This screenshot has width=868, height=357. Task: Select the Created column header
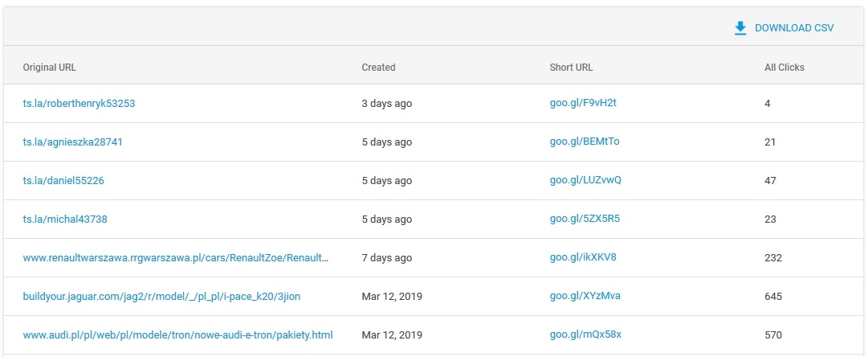coord(379,68)
